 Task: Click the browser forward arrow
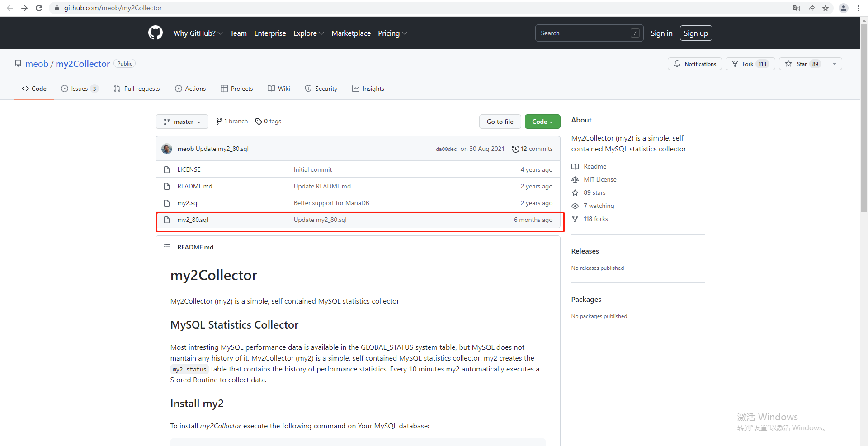point(24,8)
